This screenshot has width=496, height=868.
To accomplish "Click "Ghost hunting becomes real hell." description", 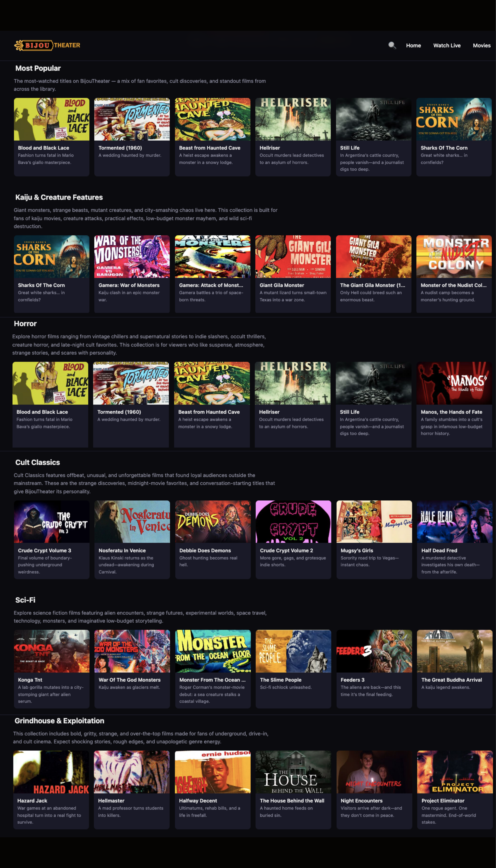I will pyautogui.click(x=208, y=561).
